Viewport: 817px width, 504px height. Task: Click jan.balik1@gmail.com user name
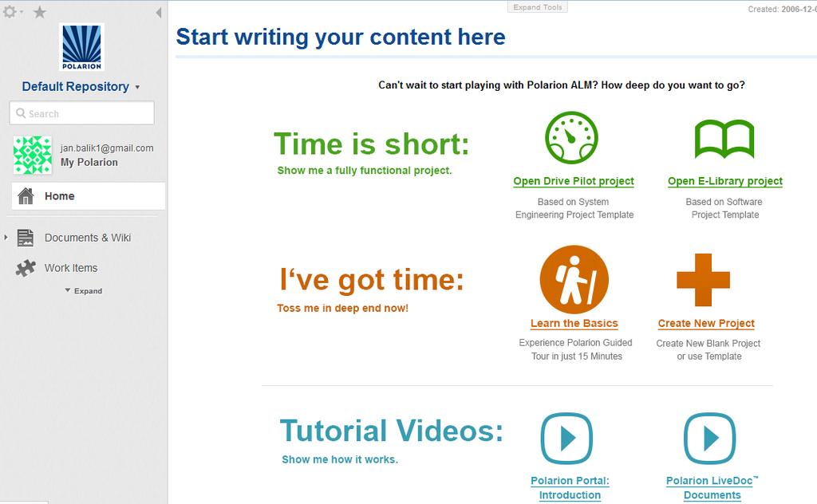point(107,148)
